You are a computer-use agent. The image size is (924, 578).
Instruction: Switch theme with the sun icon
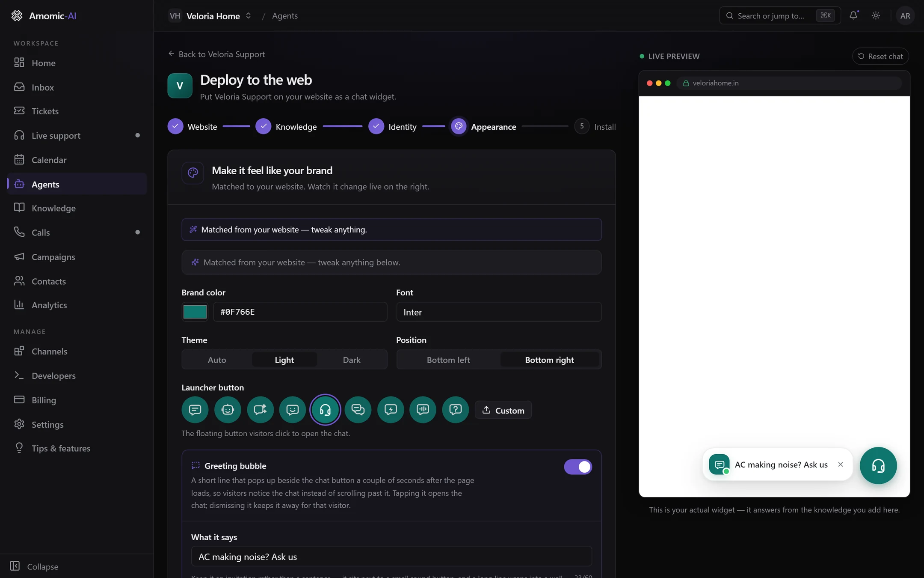[876, 15]
